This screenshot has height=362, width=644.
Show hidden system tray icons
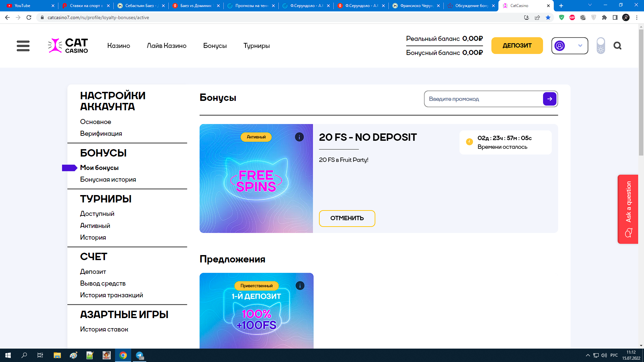coord(588,355)
